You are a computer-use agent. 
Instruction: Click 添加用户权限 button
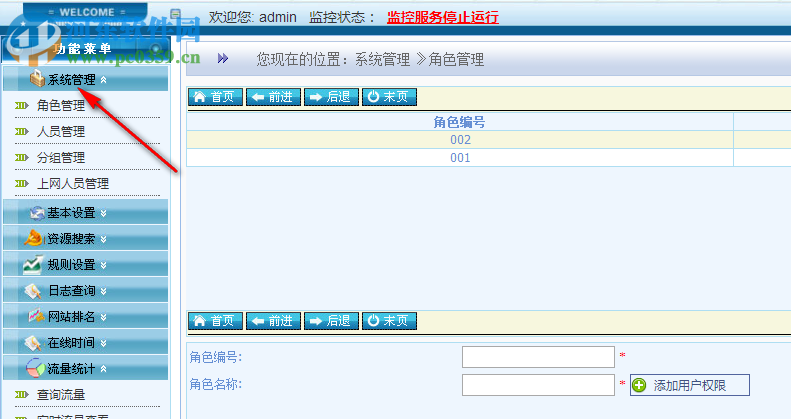pos(690,385)
